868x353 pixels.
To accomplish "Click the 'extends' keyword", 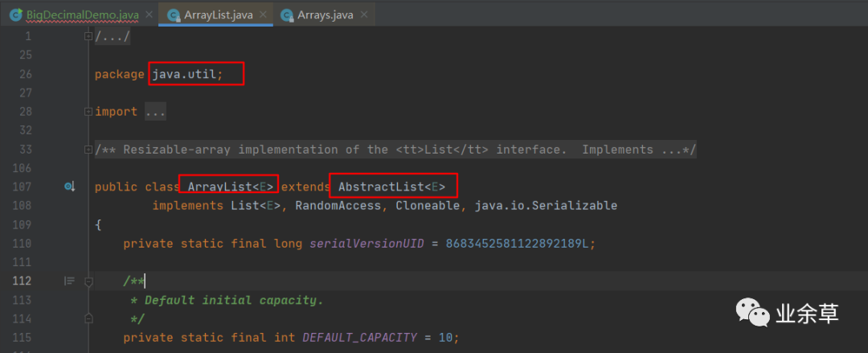I will click(x=305, y=187).
